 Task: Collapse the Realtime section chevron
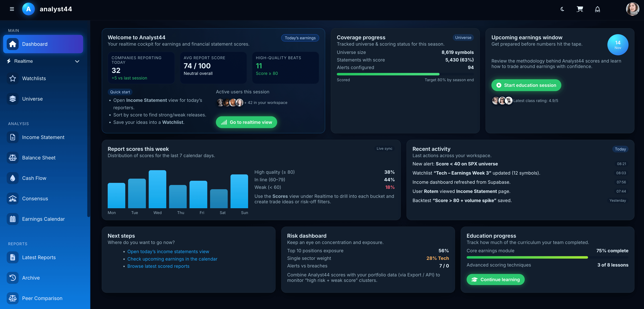coord(77,61)
